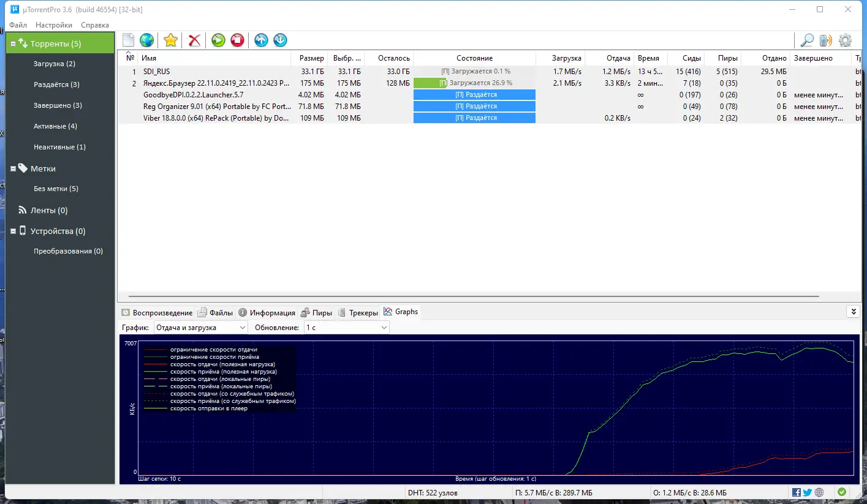Stop the selected torrent
The width and height of the screenshot is (867, 504).
point(237,40)
